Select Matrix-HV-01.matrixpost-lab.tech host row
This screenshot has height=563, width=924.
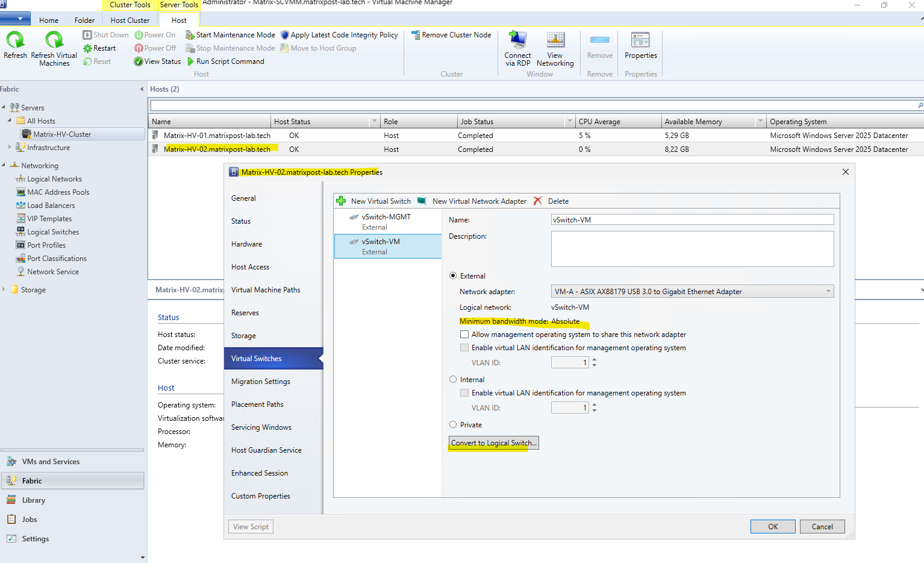click(x=536, y=136)
